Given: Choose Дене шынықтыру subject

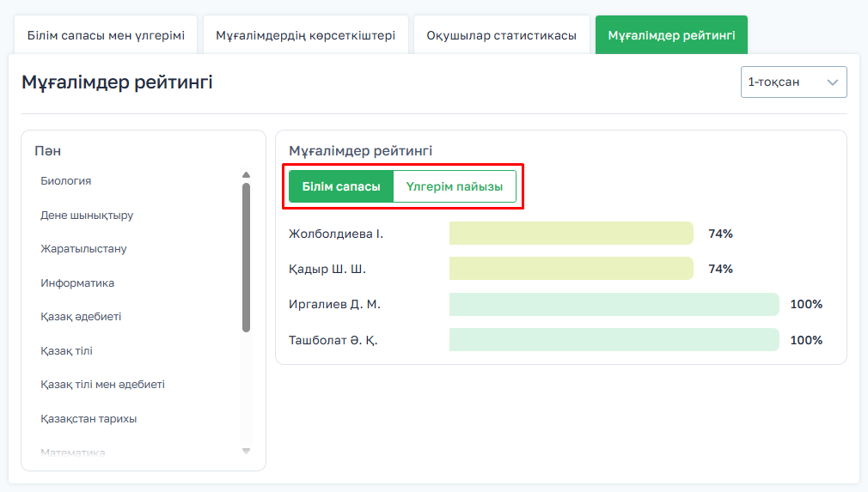Looking at the screenshot, I should click(87, 216).
